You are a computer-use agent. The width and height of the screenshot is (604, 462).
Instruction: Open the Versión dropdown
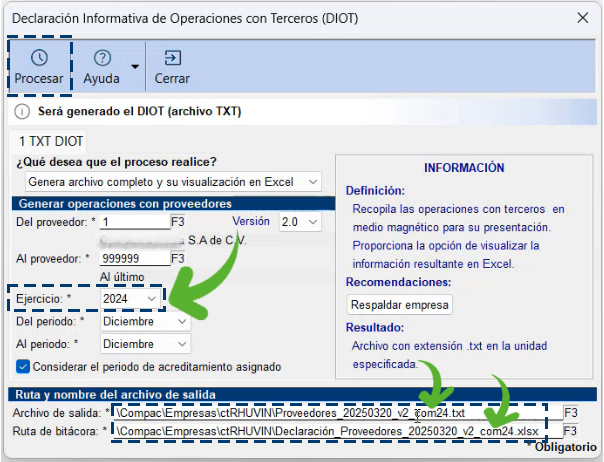300,222
